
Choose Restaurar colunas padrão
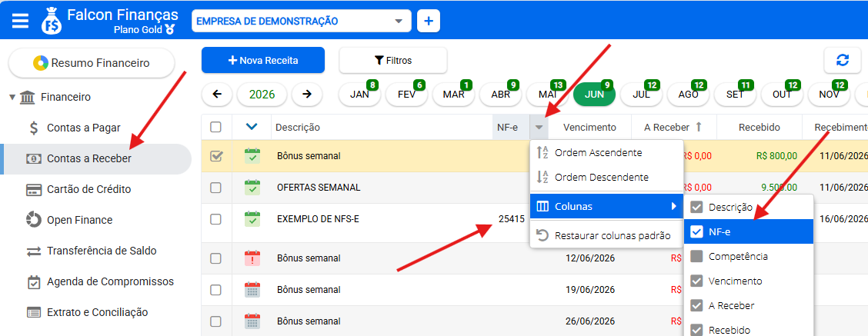tap(606, 236)
